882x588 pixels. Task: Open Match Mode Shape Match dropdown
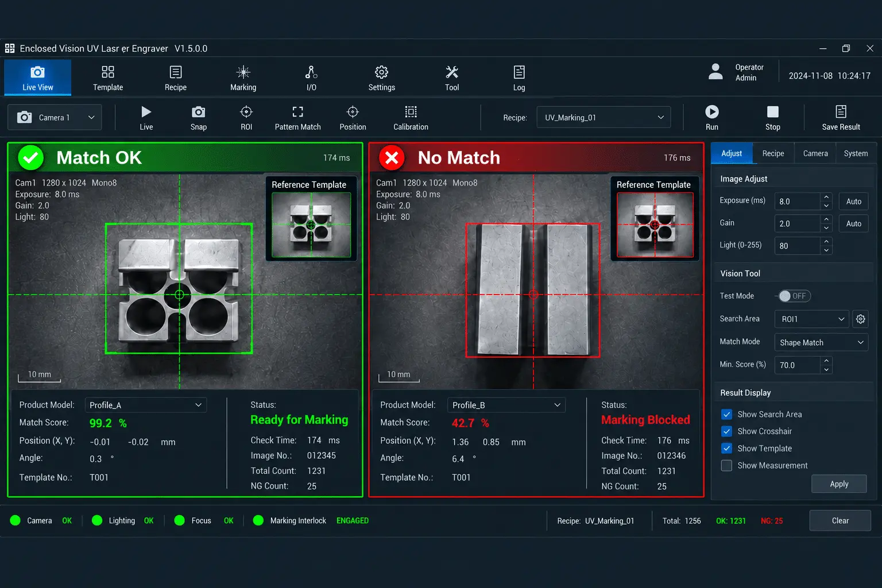point(821,343)
